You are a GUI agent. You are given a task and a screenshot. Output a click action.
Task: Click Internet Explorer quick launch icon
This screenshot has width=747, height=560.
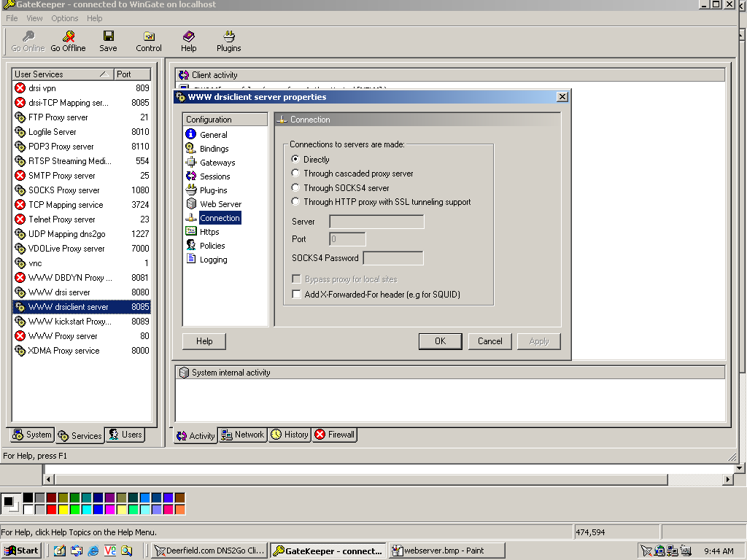pyautogui.click(x=93, y=551)
